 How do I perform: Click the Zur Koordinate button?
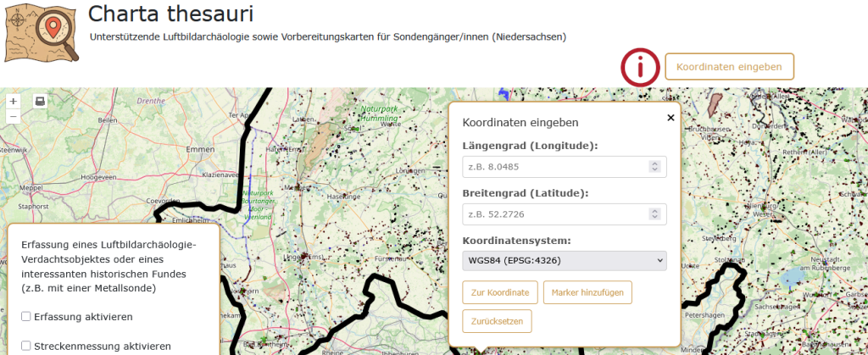tap(500, 292)
